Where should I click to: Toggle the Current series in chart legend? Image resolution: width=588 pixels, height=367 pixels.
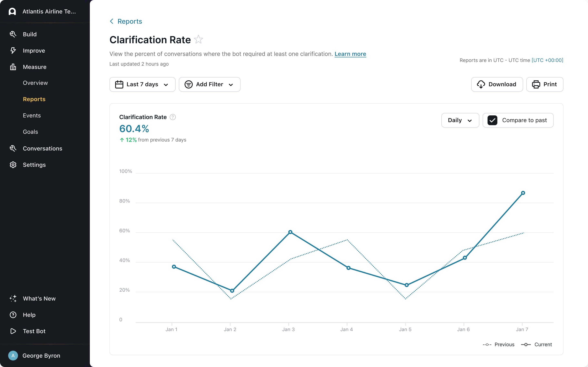click(537, 344)
